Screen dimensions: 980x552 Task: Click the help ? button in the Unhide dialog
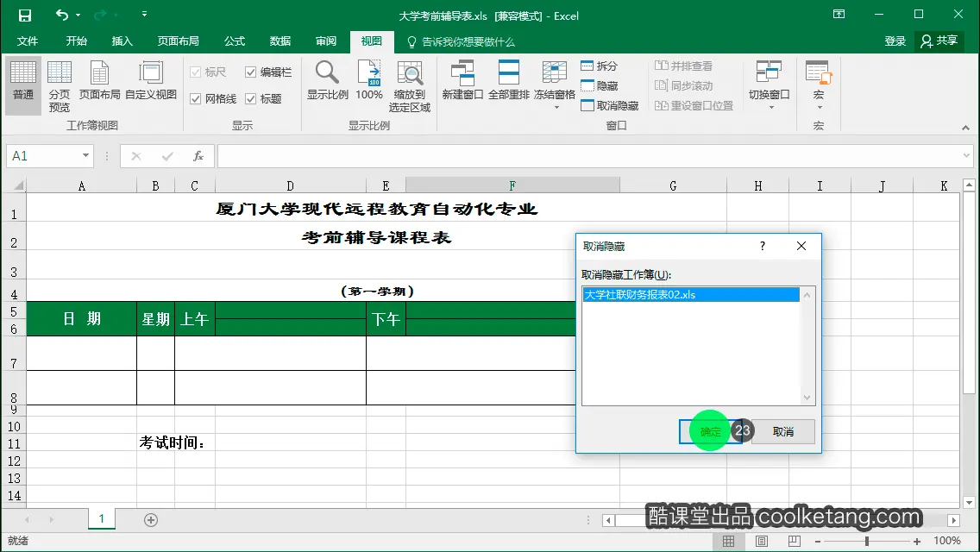pyautogui.click(x=762, y=247)
